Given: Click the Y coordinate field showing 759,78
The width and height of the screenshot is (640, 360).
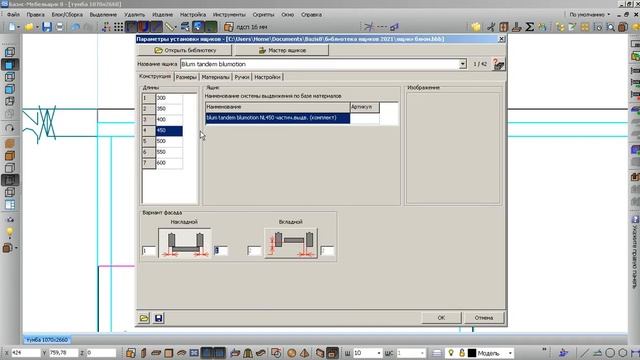Looking at the screenshot, I should (x=63, y=353).
